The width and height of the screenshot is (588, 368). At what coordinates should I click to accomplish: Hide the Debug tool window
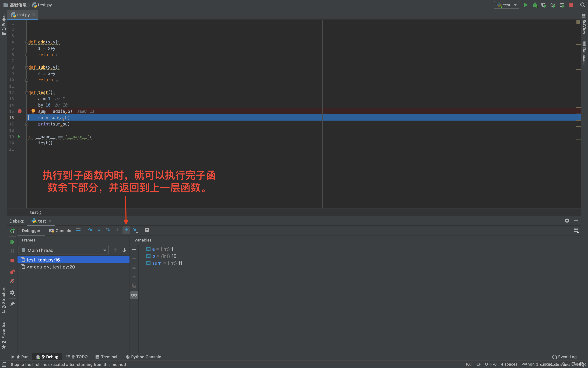point(576,221)
